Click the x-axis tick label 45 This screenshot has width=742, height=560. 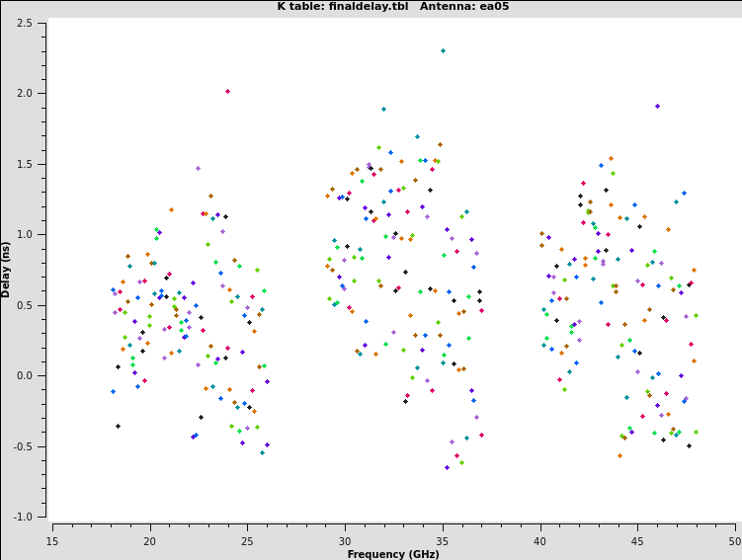click(x=638, y=540)
